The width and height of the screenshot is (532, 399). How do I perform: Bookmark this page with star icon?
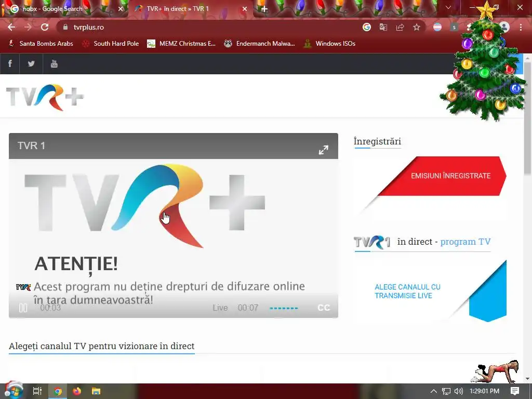417,27
